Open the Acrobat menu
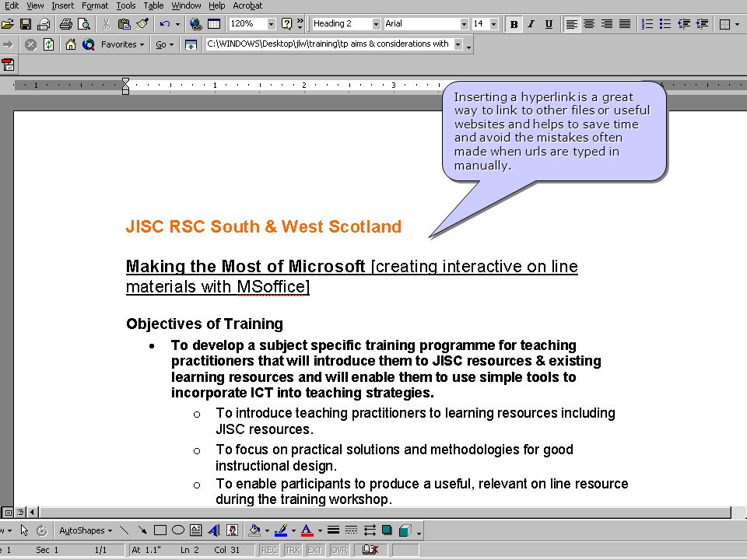747x560 pixels. (x=247, y=5)
